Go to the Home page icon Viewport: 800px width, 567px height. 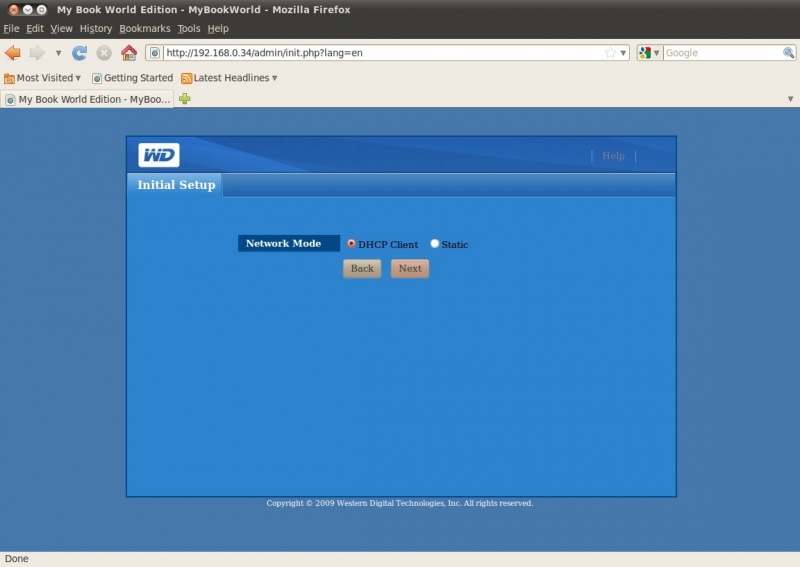129,53
